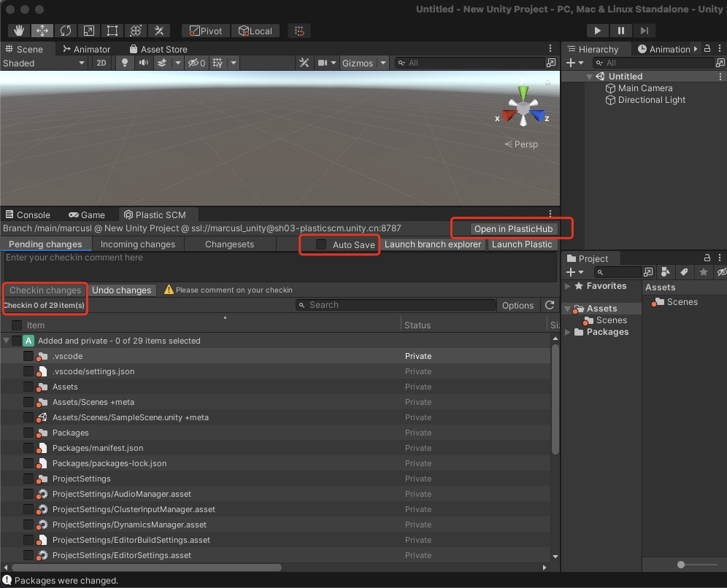727x588 pixels.
Task: Toggle Gizmos button
Action: (x=358, y=63)
